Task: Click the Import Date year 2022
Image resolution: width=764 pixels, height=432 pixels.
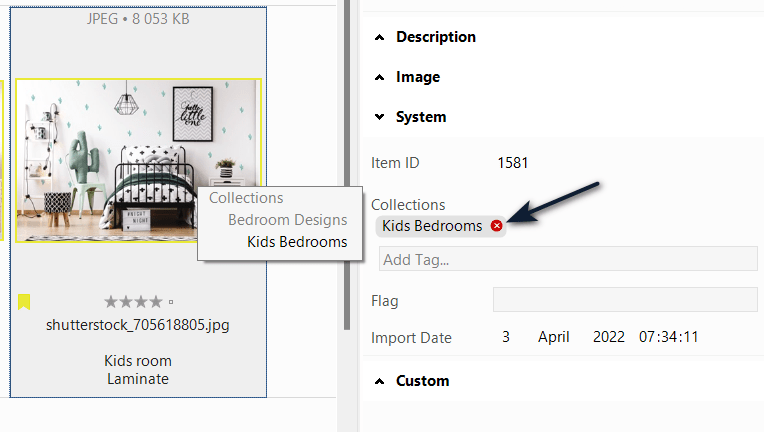Action: [608, 338]
